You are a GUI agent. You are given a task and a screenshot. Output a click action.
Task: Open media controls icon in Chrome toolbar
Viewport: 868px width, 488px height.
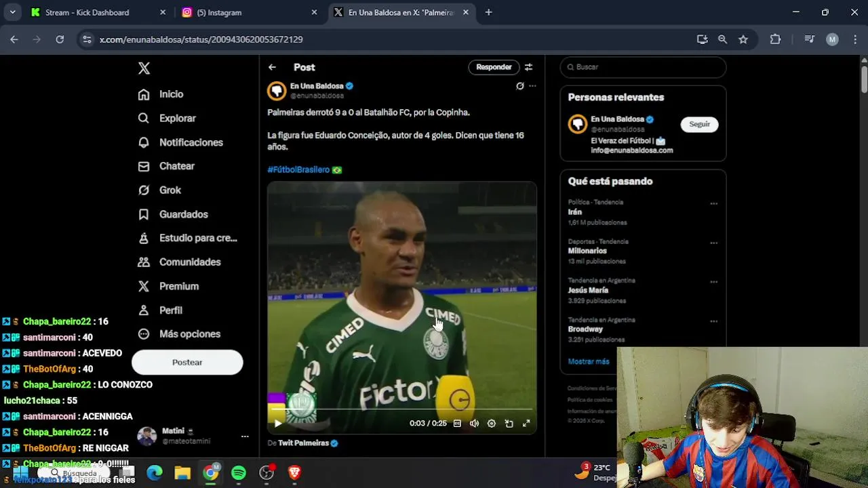coord(809,39)
